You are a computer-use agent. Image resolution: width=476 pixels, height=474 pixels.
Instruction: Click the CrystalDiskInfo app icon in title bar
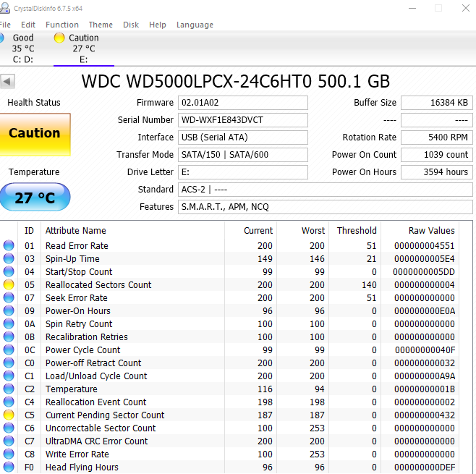[x=4, y=7]
